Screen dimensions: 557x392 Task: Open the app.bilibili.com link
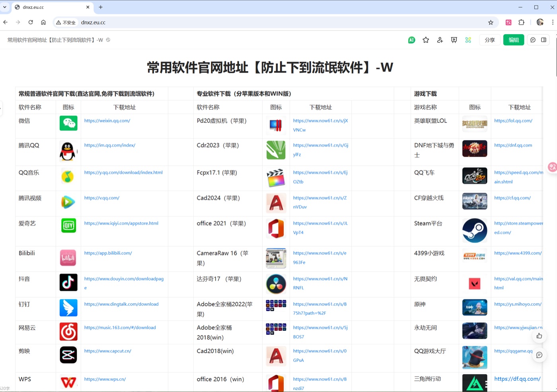108,253
